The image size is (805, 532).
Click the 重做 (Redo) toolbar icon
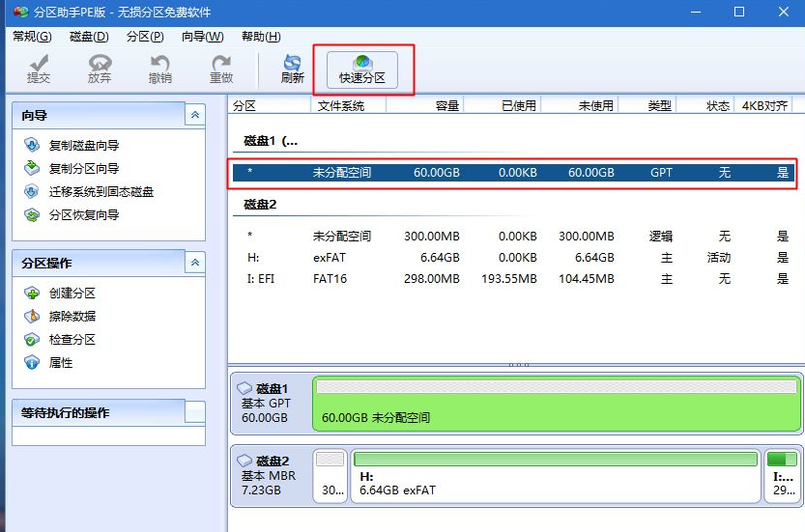pyautogui.click(x=221, y=69)
